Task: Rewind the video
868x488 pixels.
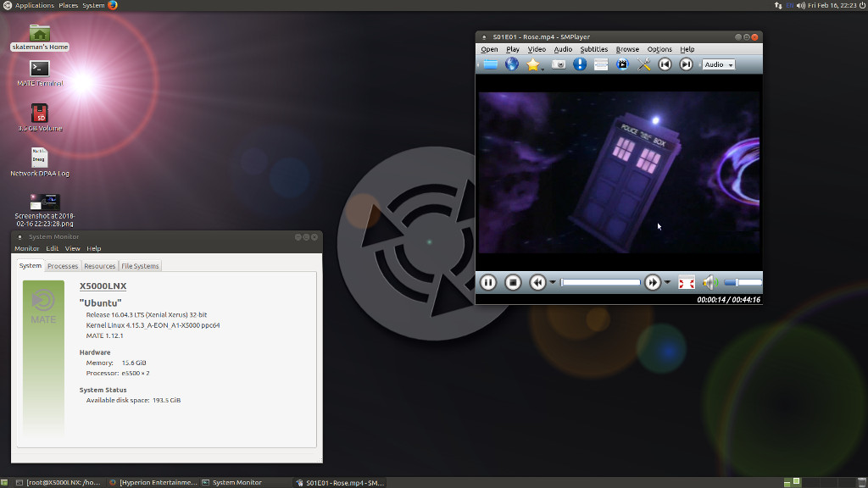Action: (537, 283)
